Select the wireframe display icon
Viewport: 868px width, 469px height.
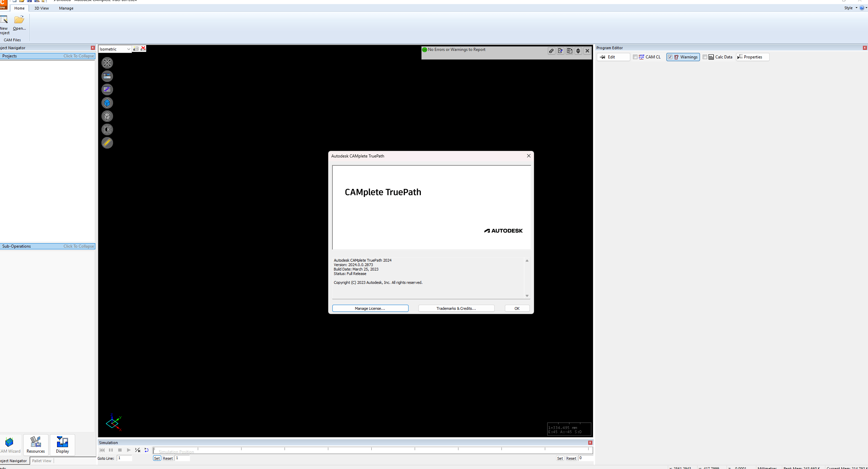pos(107,115)
